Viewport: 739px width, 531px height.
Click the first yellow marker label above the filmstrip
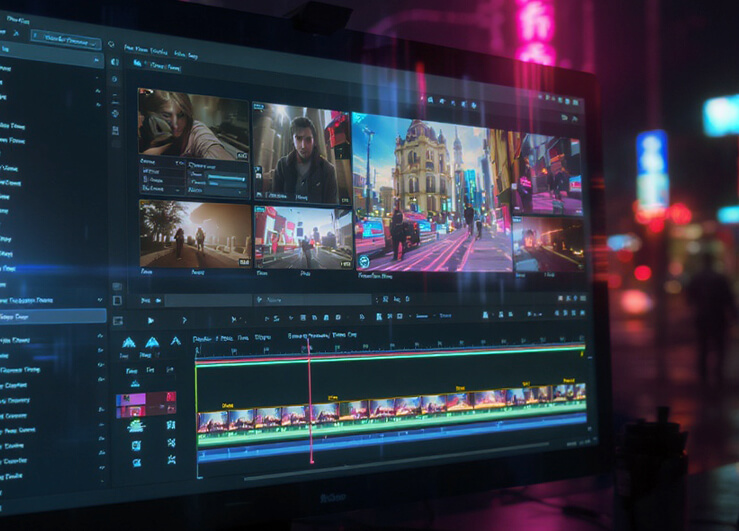(x=228, y=405)
